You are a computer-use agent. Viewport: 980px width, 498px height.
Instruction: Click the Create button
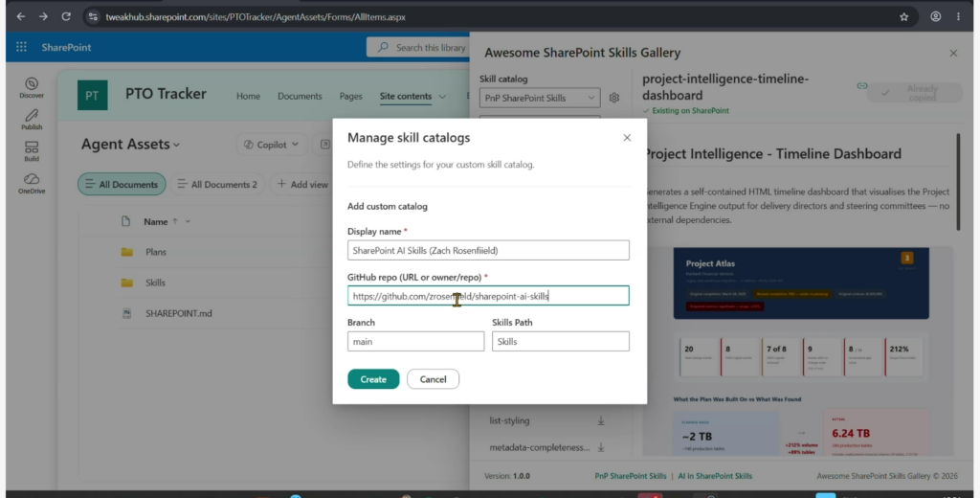[x=373, y=379]
